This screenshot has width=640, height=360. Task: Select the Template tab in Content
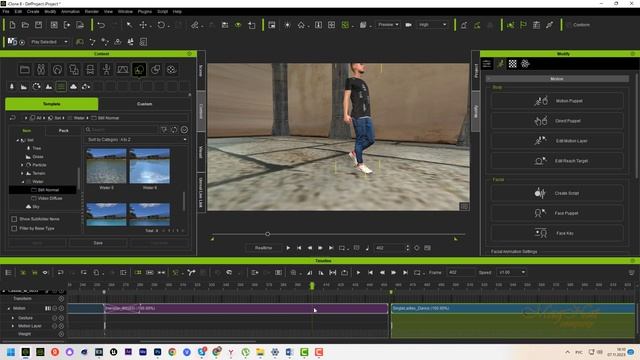(x=51, y=104)
